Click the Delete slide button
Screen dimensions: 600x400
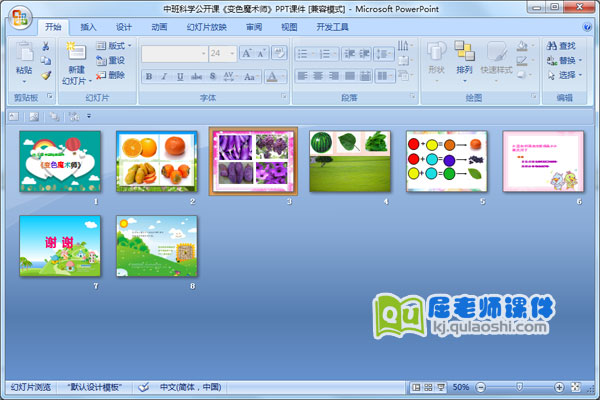110,75
